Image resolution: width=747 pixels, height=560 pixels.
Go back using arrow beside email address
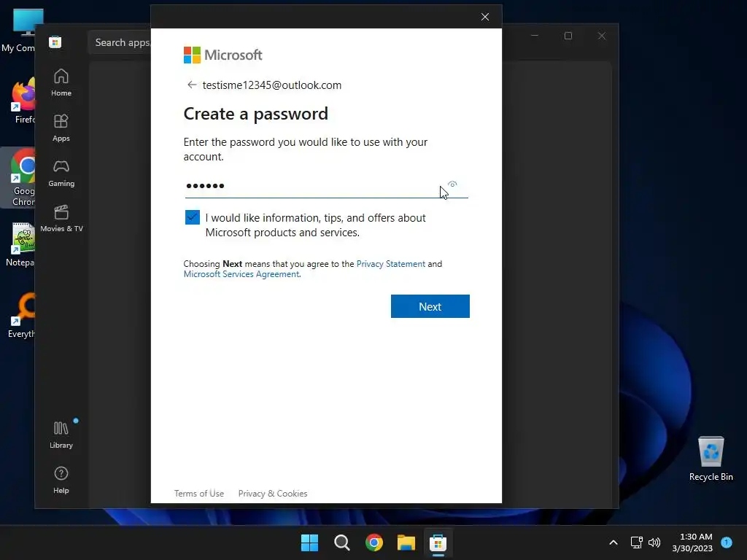pyautogui.click(x=192, y=85)
